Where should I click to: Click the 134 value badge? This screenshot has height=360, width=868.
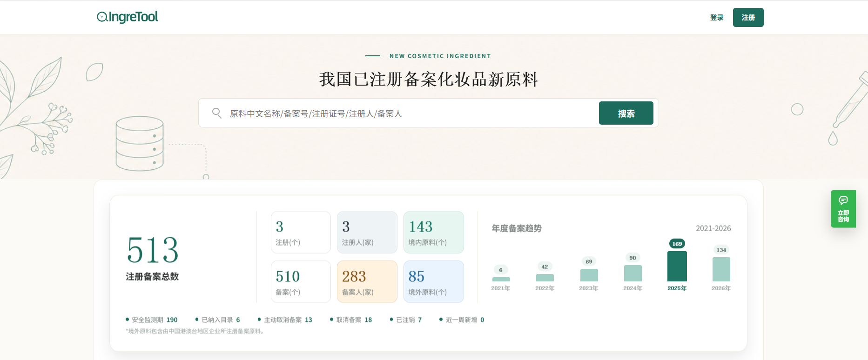721,250
